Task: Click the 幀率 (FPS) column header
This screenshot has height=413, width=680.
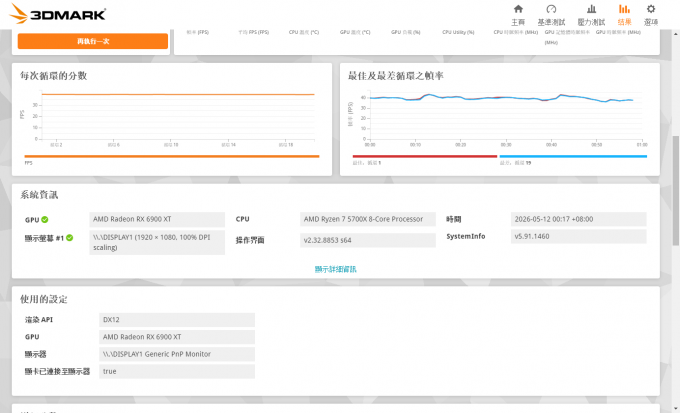Action: [x=197, y=33]
